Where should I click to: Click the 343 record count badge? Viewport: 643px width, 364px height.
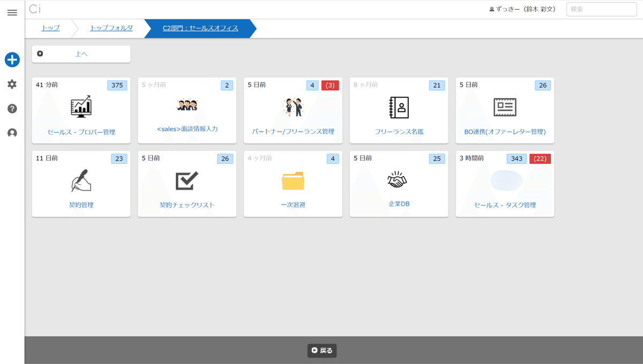pos(517,158)
